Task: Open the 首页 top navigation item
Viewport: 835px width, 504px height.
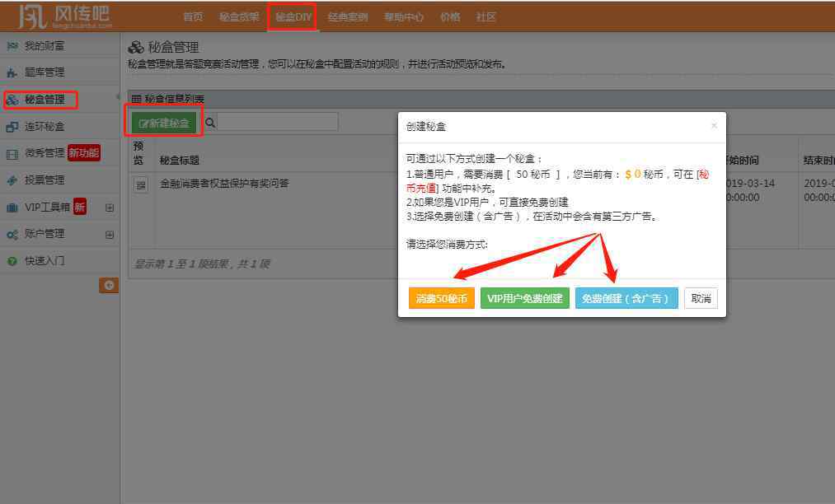Action: click(193, 17)
